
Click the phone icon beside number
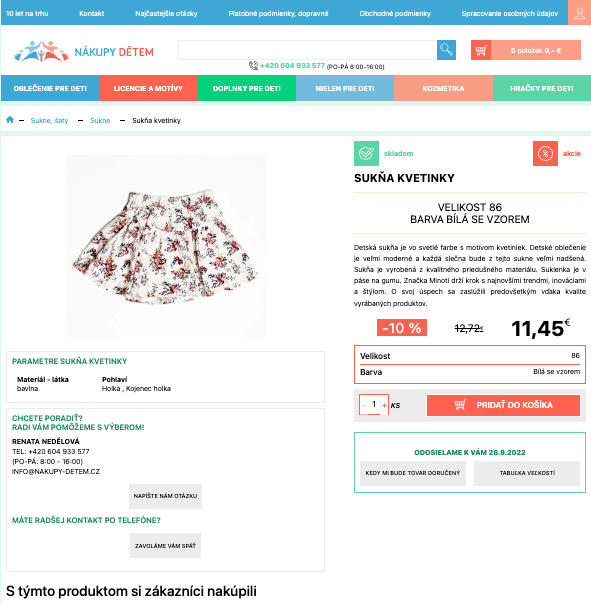tap(253, 66)
